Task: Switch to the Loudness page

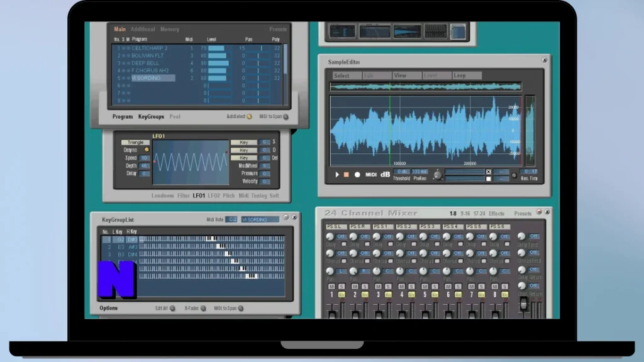Action: tap(163, 196)
